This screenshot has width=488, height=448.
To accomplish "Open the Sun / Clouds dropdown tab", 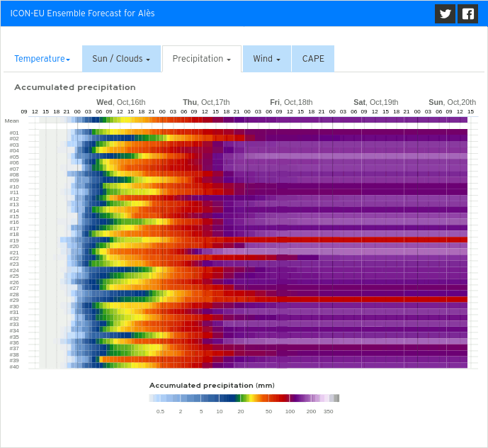I will (x=121, y=59).
